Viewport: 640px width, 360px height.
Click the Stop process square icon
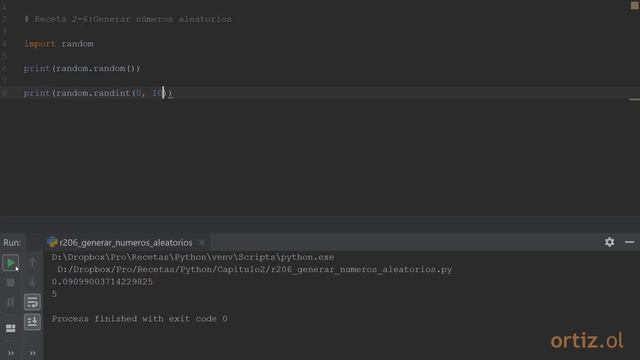click(x=11, y=282)
